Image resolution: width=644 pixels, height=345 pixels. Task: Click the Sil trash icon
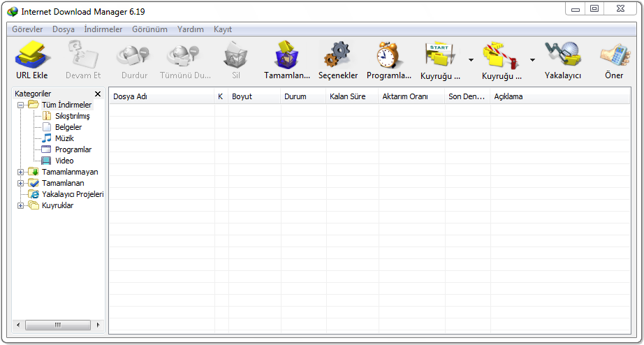[236, 54]
